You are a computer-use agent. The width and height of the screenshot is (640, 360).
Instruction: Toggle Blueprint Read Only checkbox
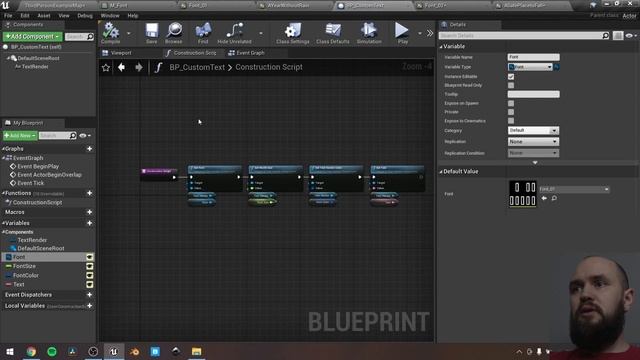(511, 85)
